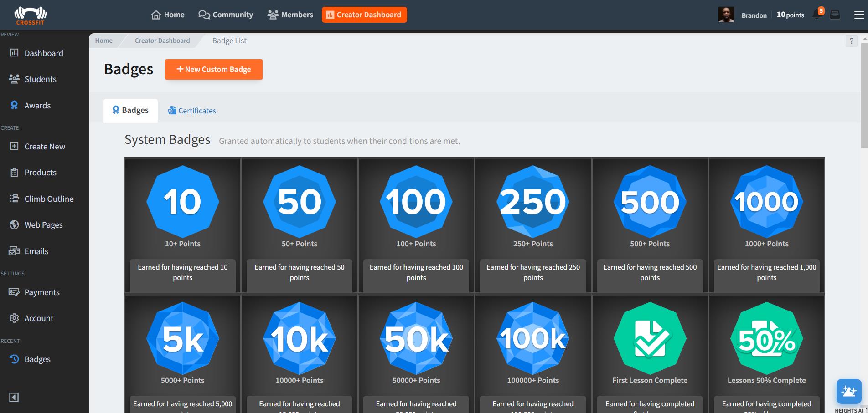This screenshot has height=413, width=868.
Task: Click the Badge List breadcrumb text
Action: [229, 41]
